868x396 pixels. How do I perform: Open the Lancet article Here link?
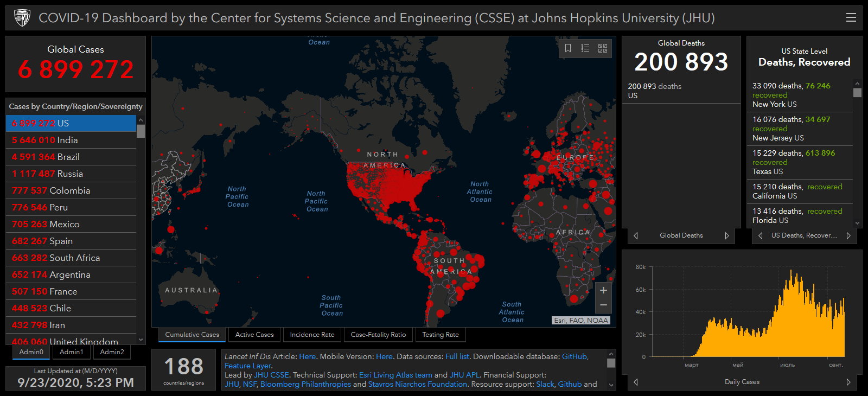click(x=307, y=356)
